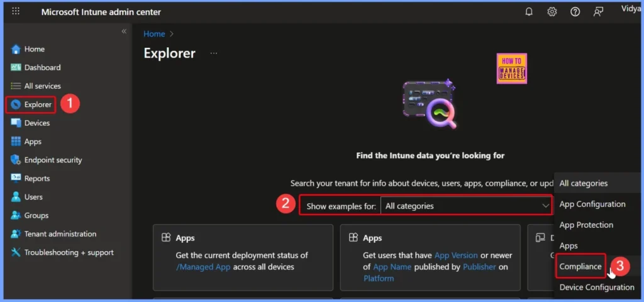Screen dimensions: 644x302
Task: Open Endpoint security section
Action: tap(53, 160)
